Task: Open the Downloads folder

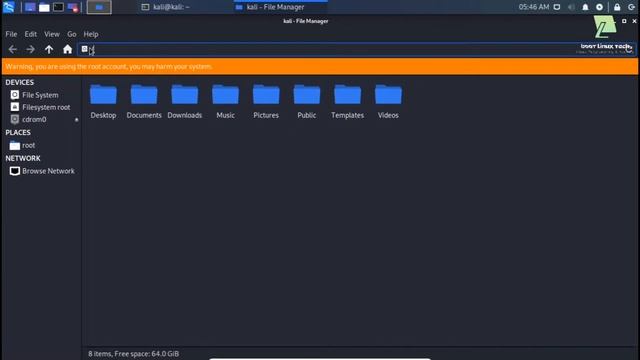Action: click(184, 102)
